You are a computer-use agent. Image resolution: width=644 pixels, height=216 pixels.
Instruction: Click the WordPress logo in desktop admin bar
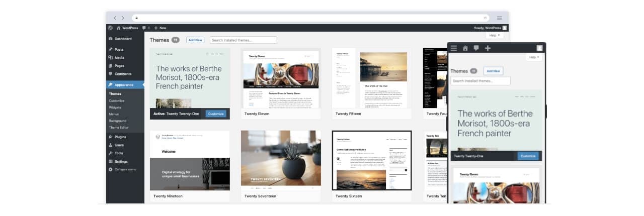pos(110,28)
